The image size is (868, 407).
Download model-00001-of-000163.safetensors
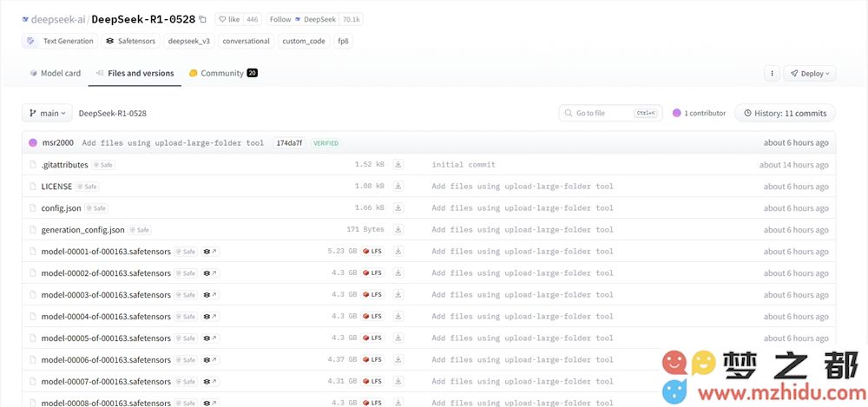398,251
